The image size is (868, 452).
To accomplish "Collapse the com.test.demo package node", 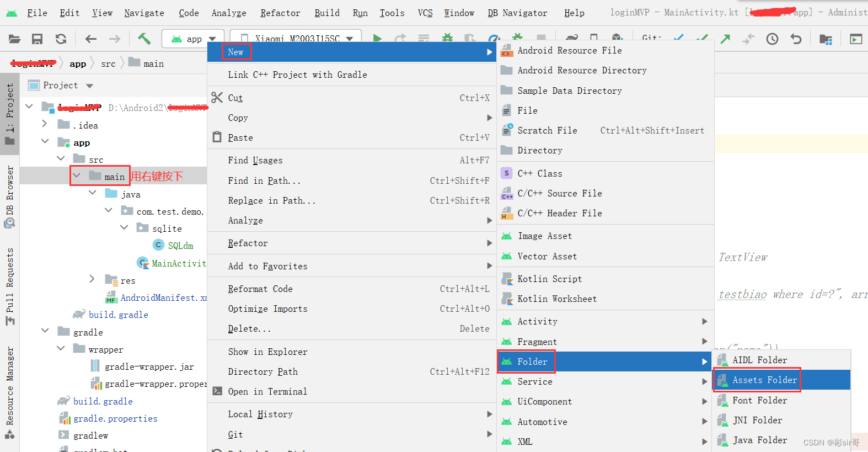I will [x=108, y=210].
